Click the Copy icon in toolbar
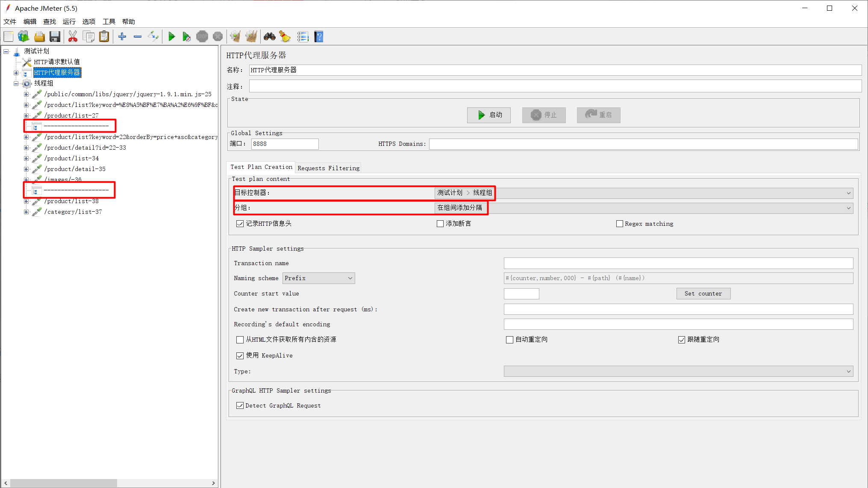 tap(88, 37)
